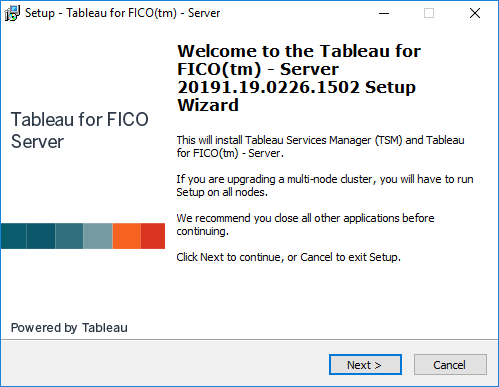Screen dimensions: 499x387
Task: Click the Tableau Services Manager install paragraph
Action: pos(320,147)
